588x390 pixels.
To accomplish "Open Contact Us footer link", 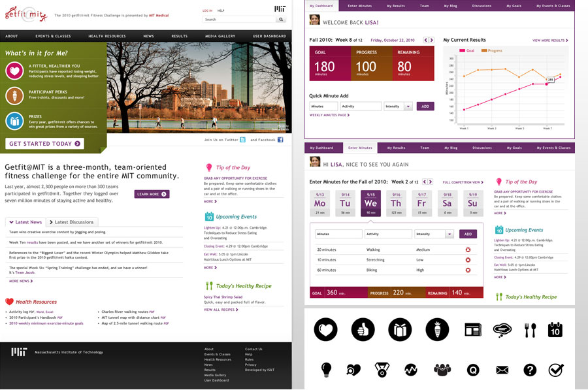I will pos(253,349).
